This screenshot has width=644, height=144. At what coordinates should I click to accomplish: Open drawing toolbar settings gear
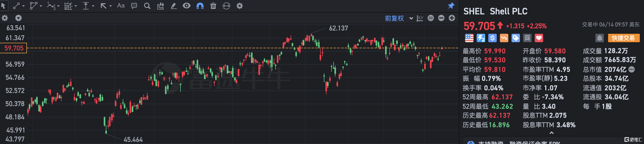240,6
